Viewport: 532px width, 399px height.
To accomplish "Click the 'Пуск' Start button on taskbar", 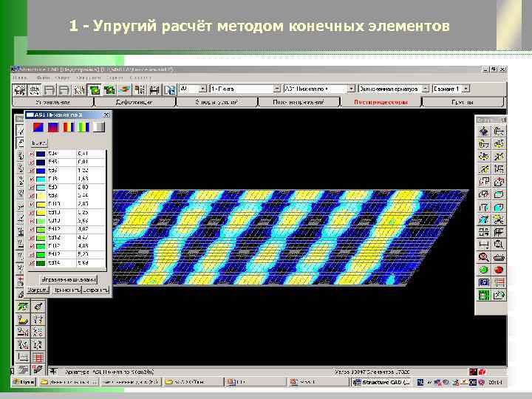I will click(24, 382).
